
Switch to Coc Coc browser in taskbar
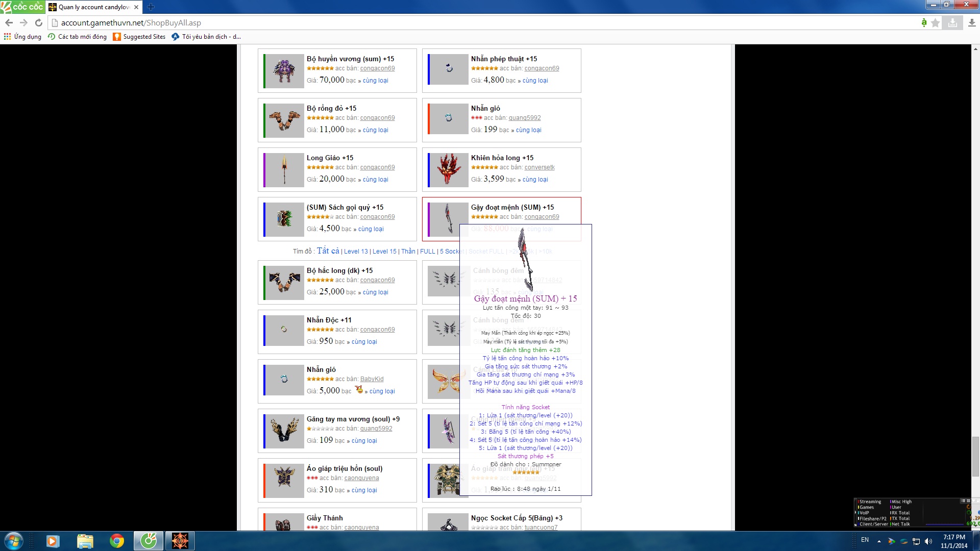(149, 541)
